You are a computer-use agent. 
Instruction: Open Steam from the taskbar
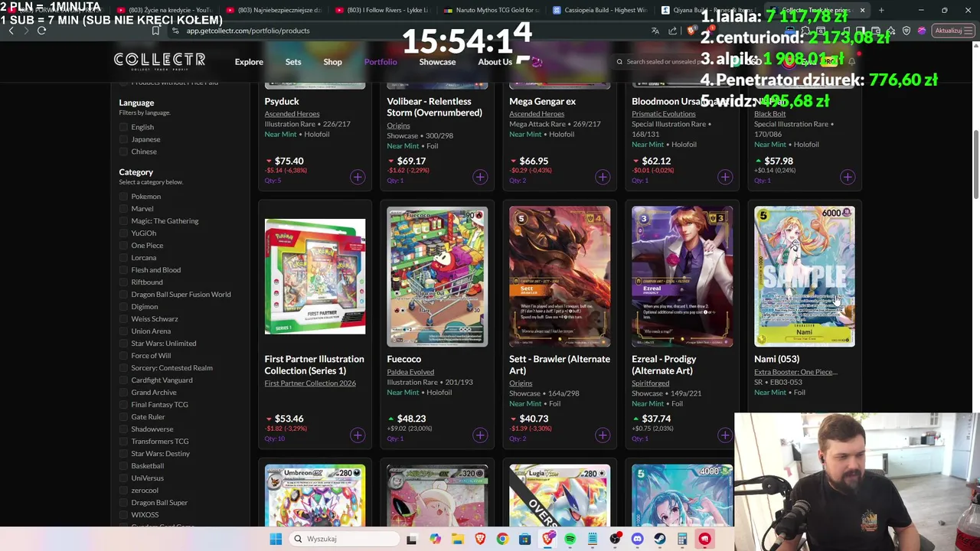tap(660, 539)
